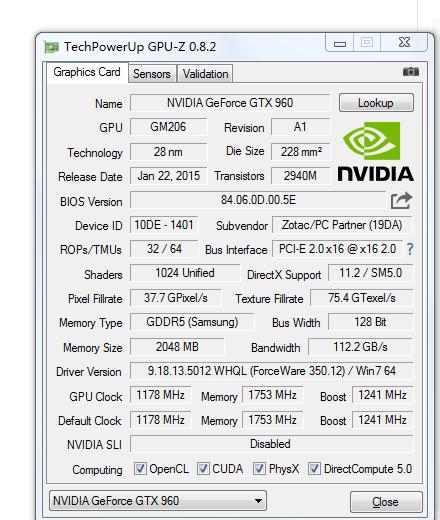Click the Computing label
The width and height of the screenshot is (440, 520).
pyautogui.click(x=97, y=470)
